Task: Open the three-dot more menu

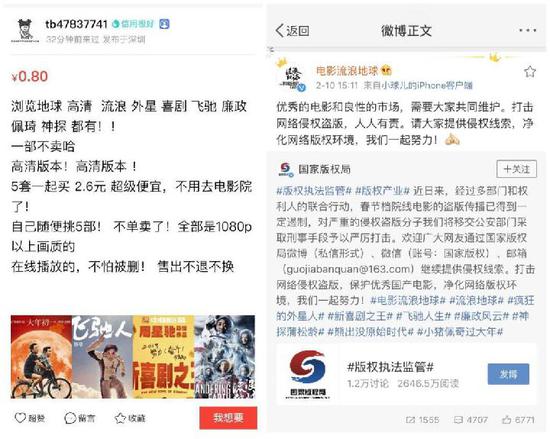Action: click(528, 31)
